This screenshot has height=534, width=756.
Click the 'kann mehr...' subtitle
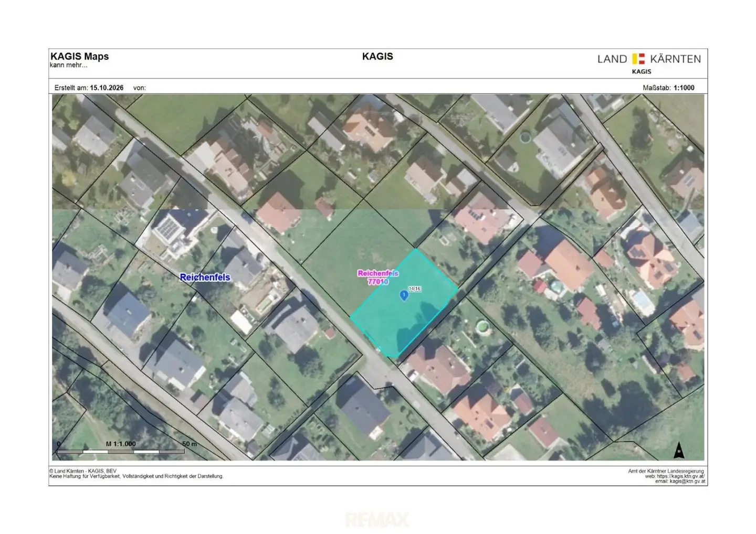(69, 65)
